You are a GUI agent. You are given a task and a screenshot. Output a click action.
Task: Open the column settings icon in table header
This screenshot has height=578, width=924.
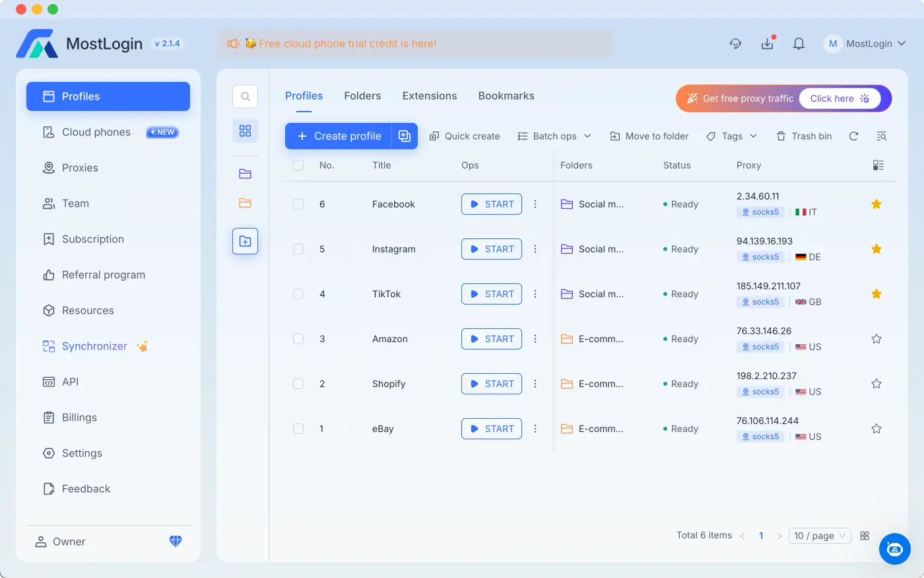pos(878,165)
